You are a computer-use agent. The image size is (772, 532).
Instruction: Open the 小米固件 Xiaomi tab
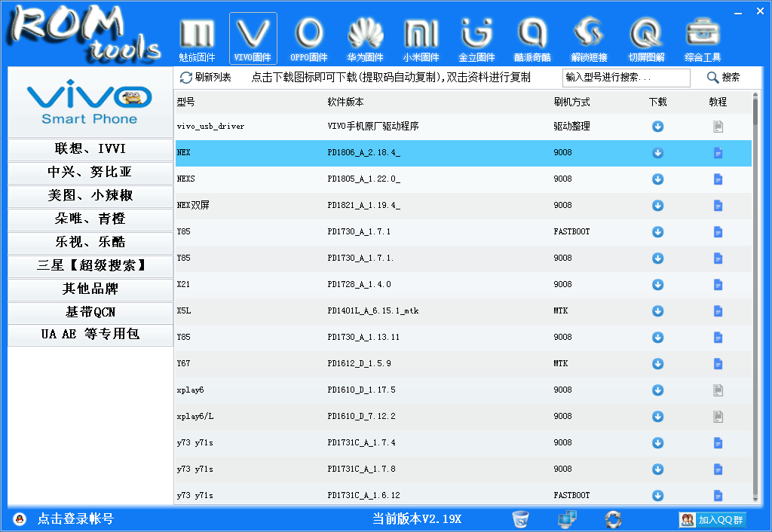pyautogui.click(x=421, y=39)
